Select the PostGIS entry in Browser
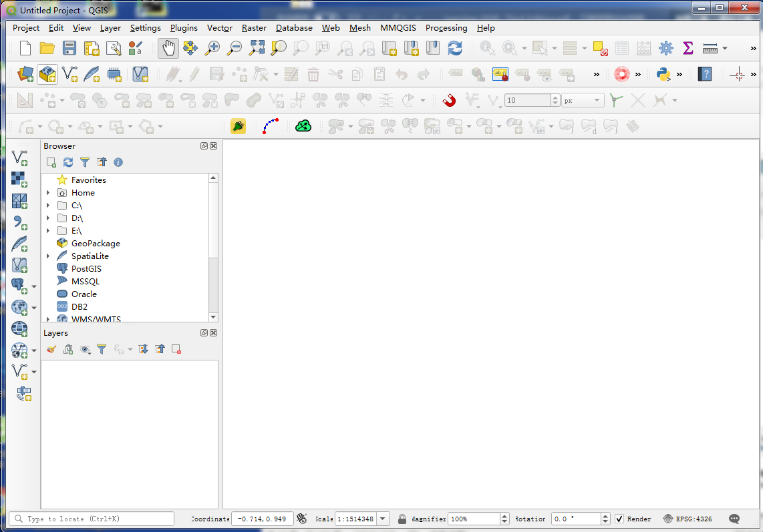This screenshot has height=532, width=763. pos(86,269)
